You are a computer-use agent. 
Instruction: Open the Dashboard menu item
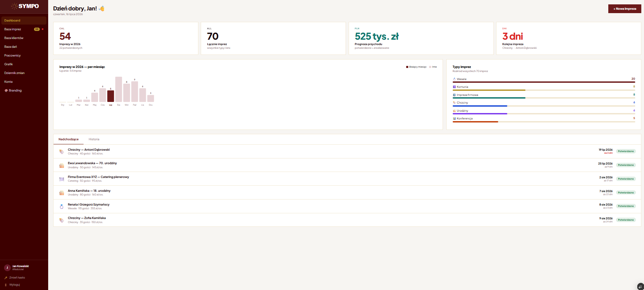(24, 21)
